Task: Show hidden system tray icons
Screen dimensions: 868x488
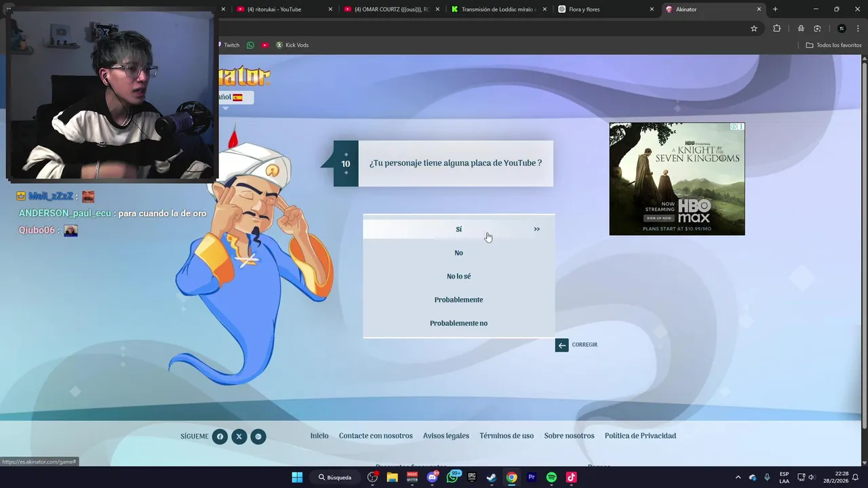Action: click(738, 477)
